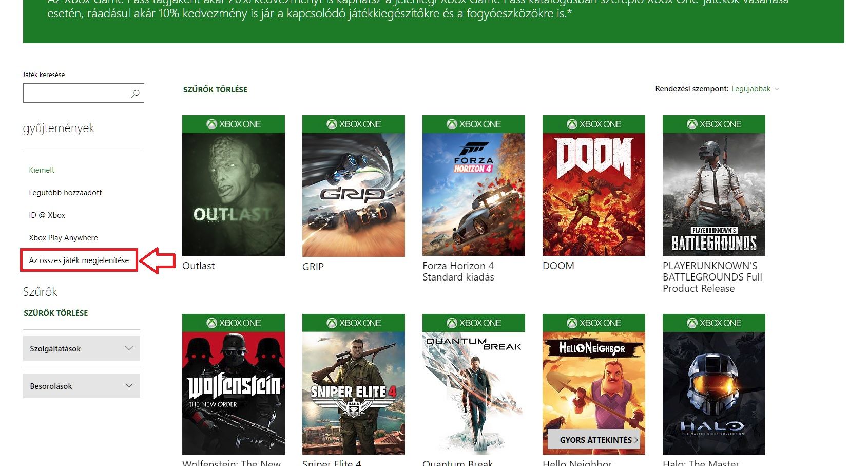This screenshot has width=868, height=466.
Task: Click Xbox One banner above Sniper Elite 4
Action: tap(354, 323)
